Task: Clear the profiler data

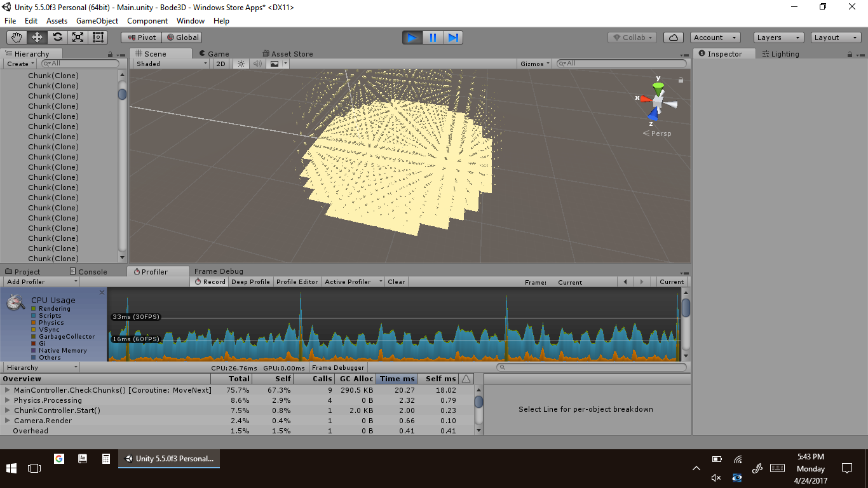Action: [396, 281]
